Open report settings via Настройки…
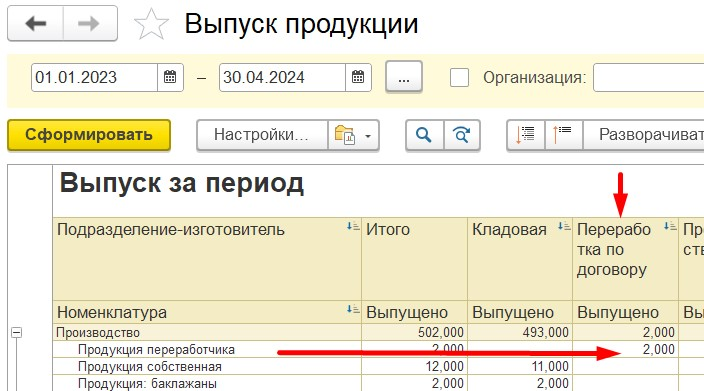Viewport: 704px width, 391px height. point(262,135)
